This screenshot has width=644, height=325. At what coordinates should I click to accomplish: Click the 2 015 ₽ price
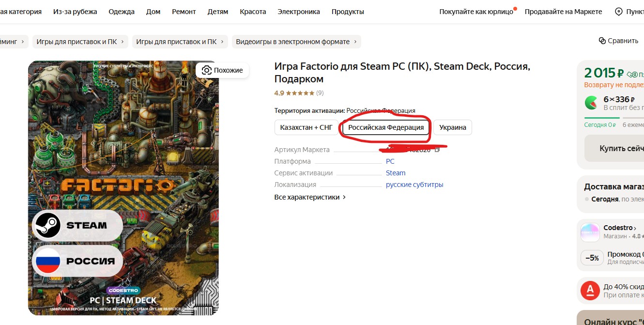click(x=604, y=73)
